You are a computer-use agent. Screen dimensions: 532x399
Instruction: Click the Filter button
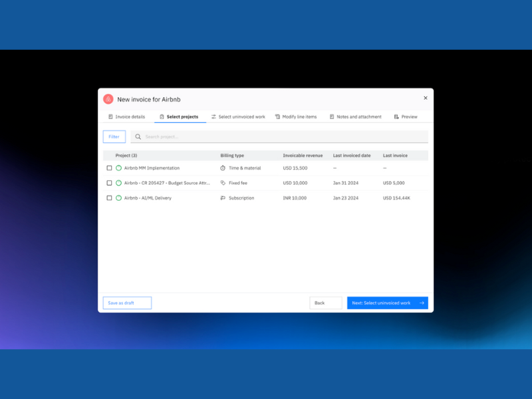[114, 137]
